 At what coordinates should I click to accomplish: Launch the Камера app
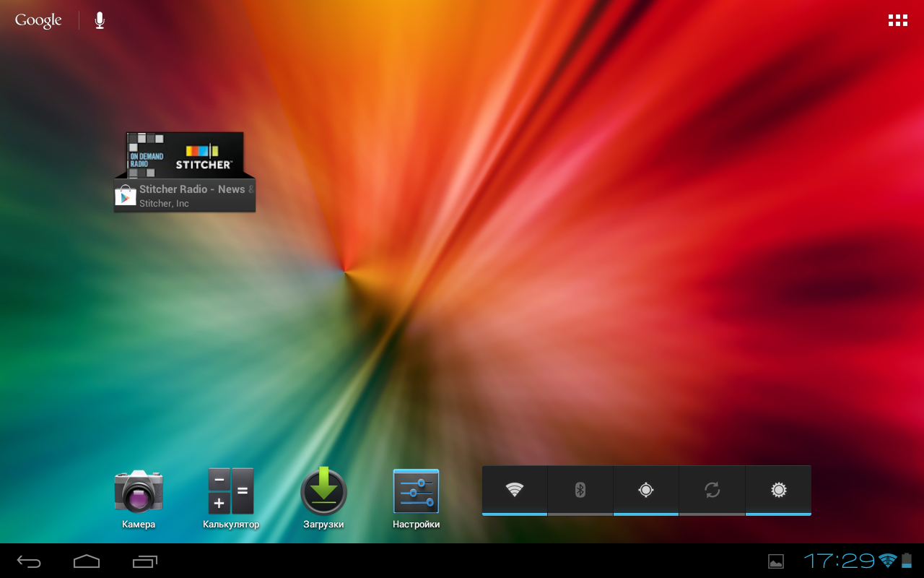click(139, 499)
